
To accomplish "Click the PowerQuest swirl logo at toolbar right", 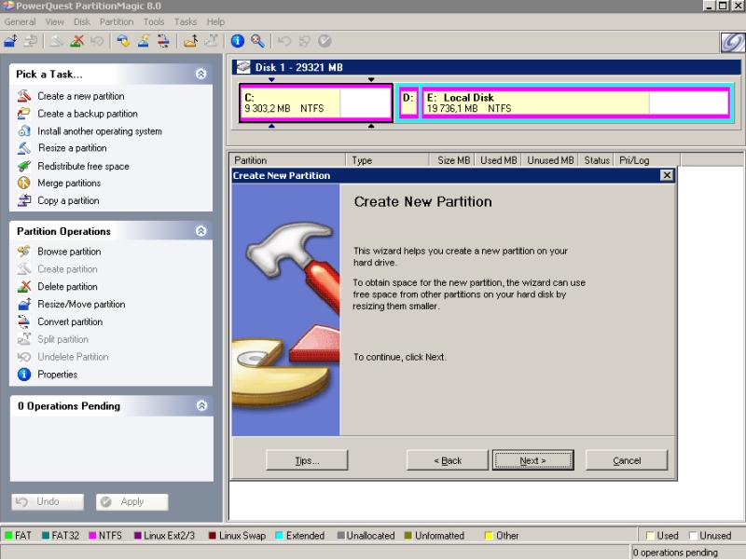I will click(x=732, y=42).
